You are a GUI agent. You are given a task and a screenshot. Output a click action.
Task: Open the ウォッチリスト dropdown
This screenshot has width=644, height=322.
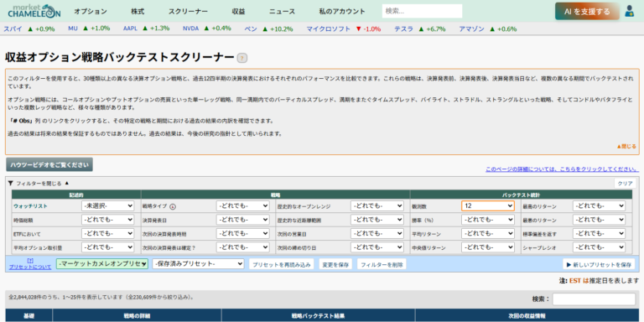click(x=108, y=205)
